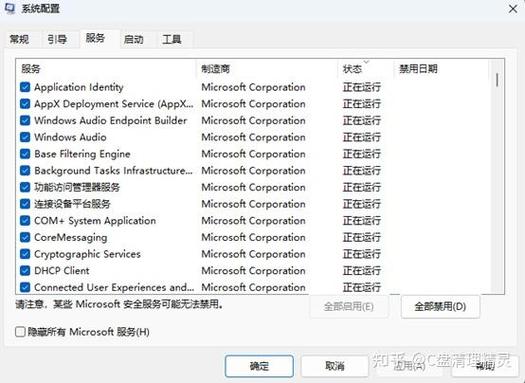Screen dimensions: 525x383
Task: Sort by the 禁用日期 column header
Action: tap(441, 69)
